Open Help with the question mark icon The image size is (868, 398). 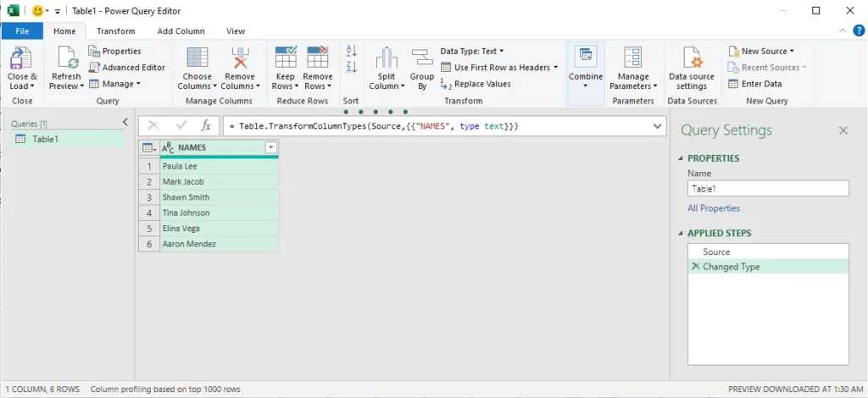(858, 31)
